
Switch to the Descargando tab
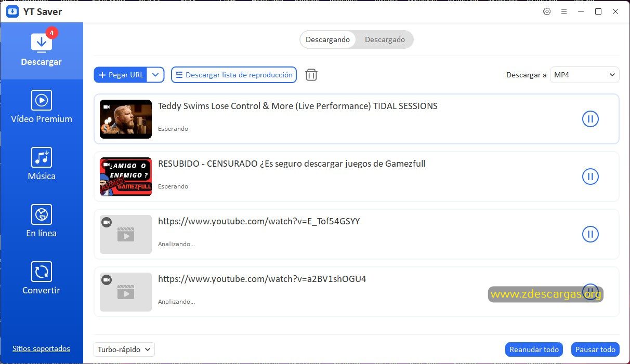[328, 39]
